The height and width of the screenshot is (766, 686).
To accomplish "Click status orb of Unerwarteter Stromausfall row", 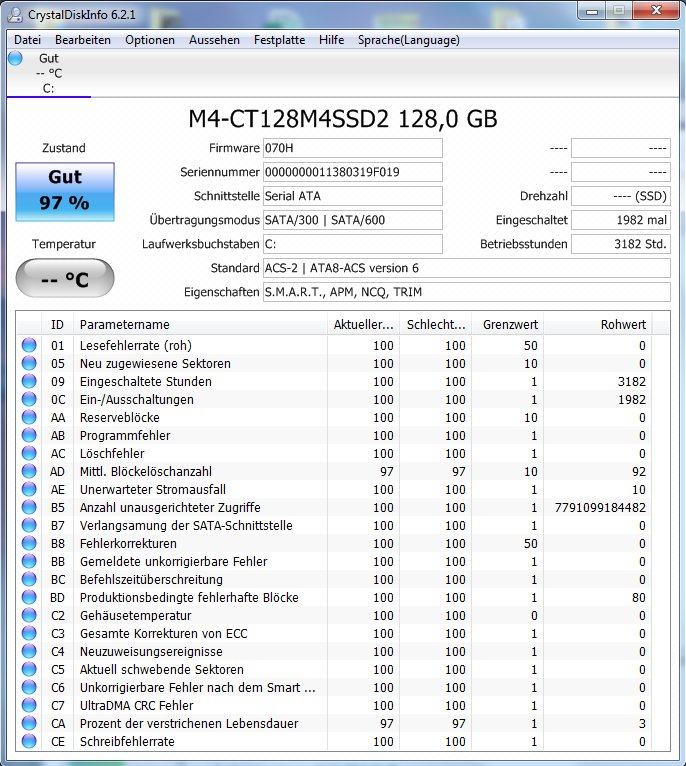I will [x=29, y=489].
